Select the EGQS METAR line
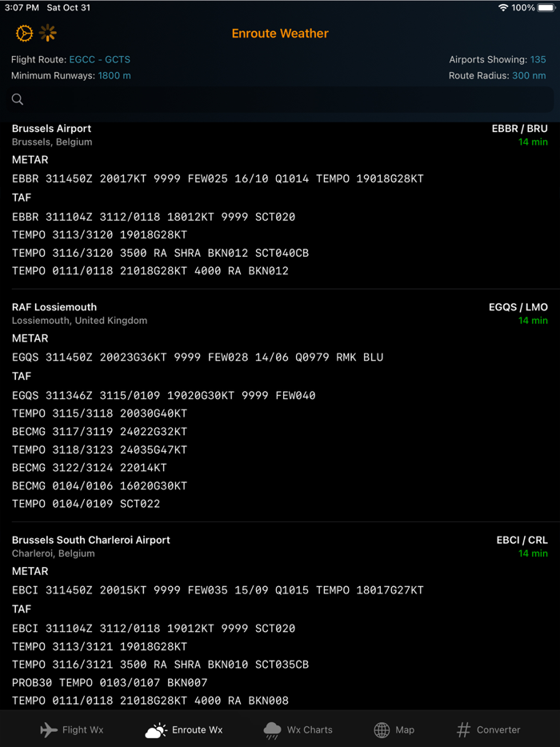Image resolution: width=560 pixels, height=747 pixels. pyautogui.click(x=198, y=358)
